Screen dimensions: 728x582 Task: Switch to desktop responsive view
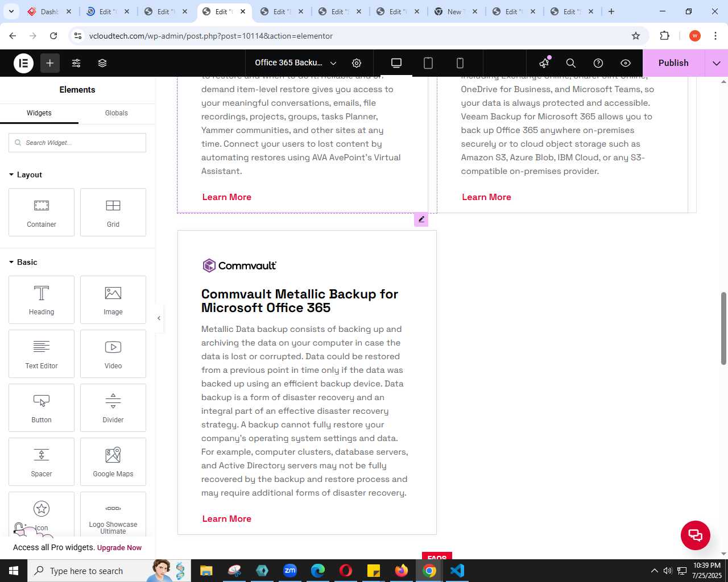click(396, 63)
